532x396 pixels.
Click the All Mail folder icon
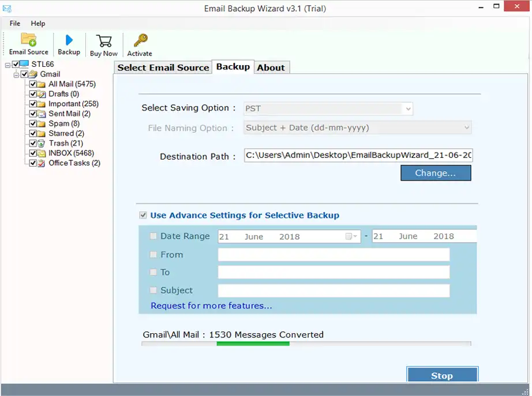tap(41, 84)
